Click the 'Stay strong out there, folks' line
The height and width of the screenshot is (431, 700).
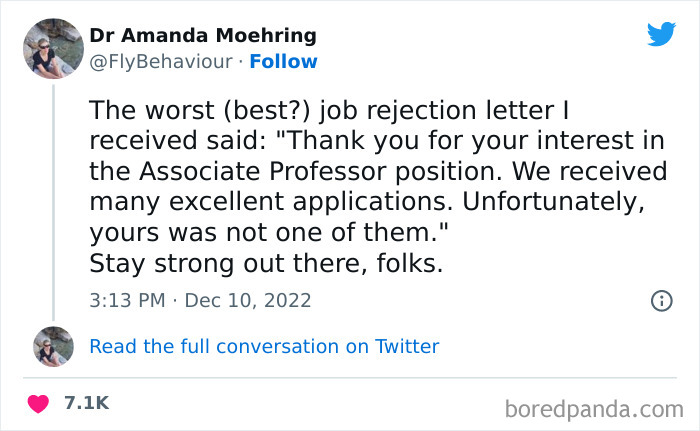point(265,264)
